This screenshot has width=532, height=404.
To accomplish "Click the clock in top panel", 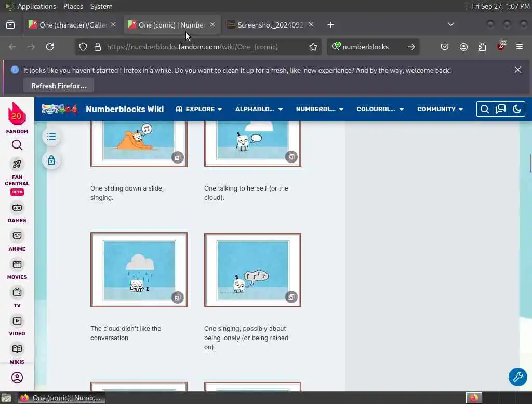I will click(500, 6).
